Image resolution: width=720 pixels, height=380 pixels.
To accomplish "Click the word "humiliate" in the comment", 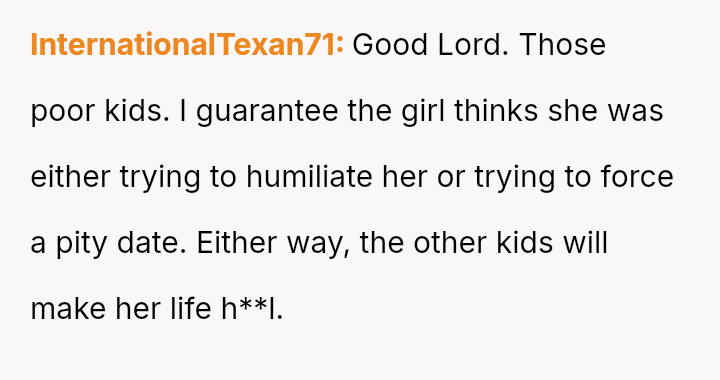I will click(309, 177).
